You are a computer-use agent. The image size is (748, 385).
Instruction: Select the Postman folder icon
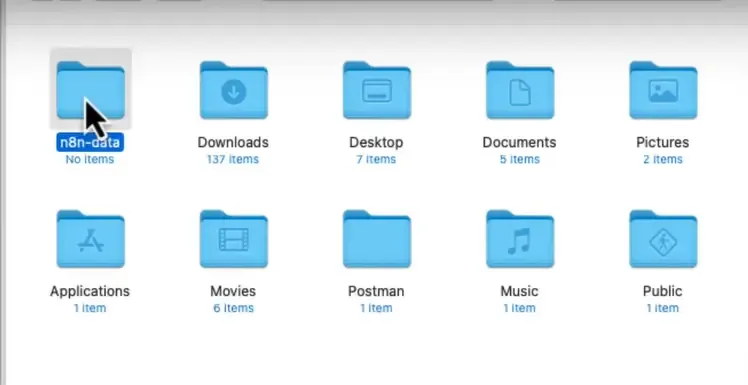coord(377,239)
